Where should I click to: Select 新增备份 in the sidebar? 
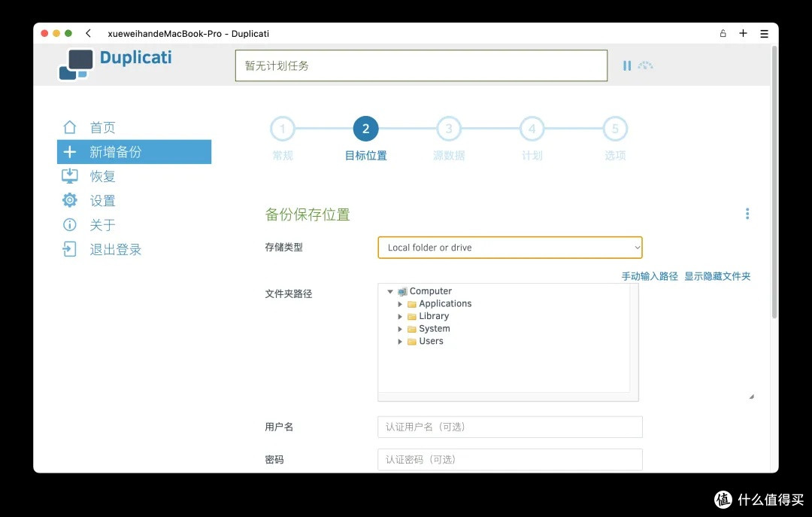pos(134,152)
